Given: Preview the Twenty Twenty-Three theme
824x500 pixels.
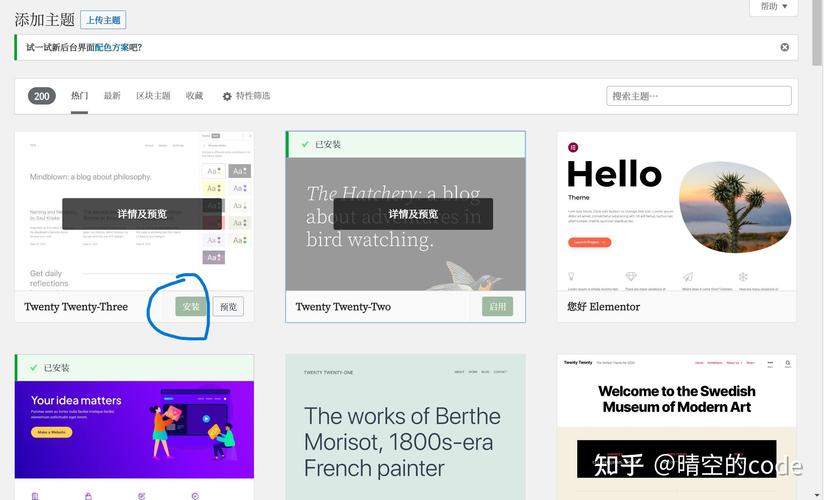Looking at the screenshot, I should 228,307.
